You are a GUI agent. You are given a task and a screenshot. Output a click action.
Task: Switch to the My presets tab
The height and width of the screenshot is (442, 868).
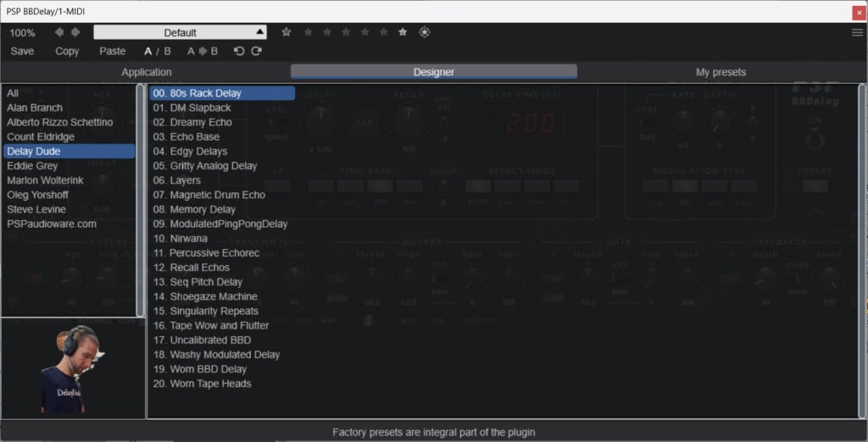coord(721,72)
